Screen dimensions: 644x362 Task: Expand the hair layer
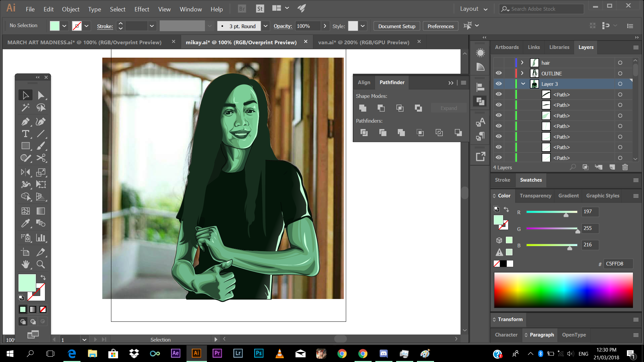(522, 63)
